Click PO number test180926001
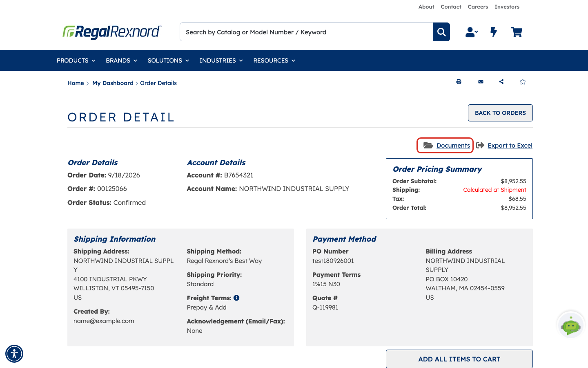This screenshot has height=368, width=588. click(x=333, y=260)
